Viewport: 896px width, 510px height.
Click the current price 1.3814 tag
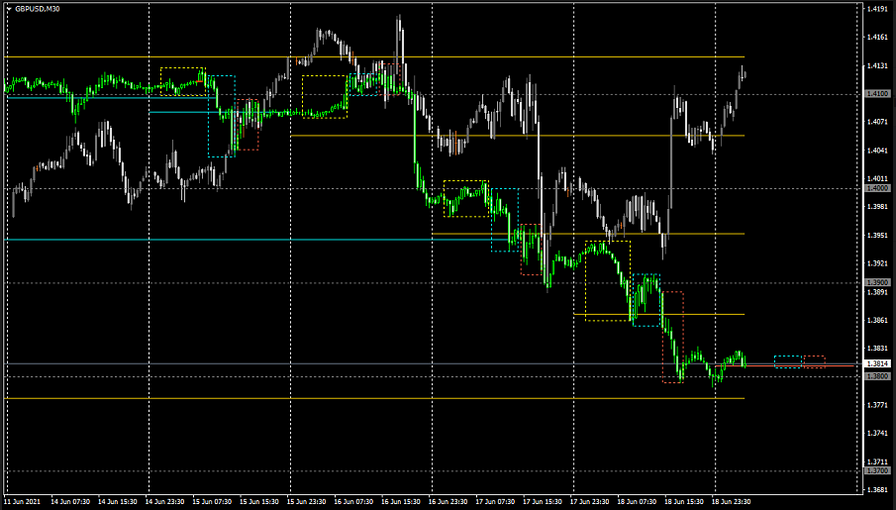pyautogui.click(x=878, y=363)
